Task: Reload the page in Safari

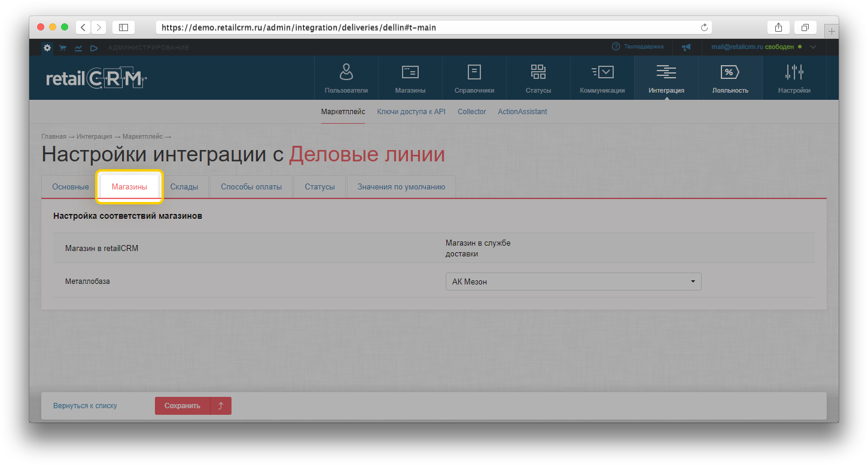Action: [x=704, y=27]
